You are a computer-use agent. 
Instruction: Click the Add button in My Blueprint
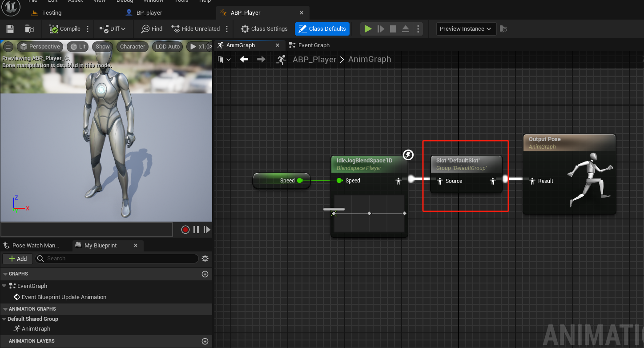[17, 259]
